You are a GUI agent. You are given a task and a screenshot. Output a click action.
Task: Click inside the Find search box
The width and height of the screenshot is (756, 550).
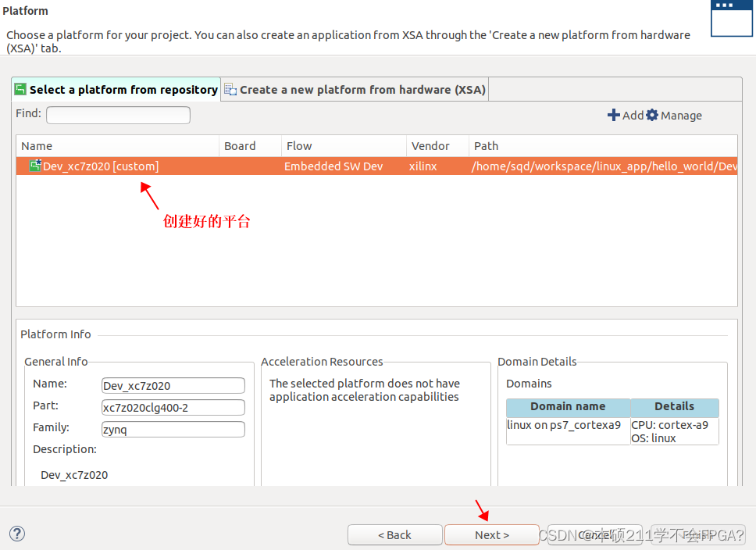(x=118, y=115)
